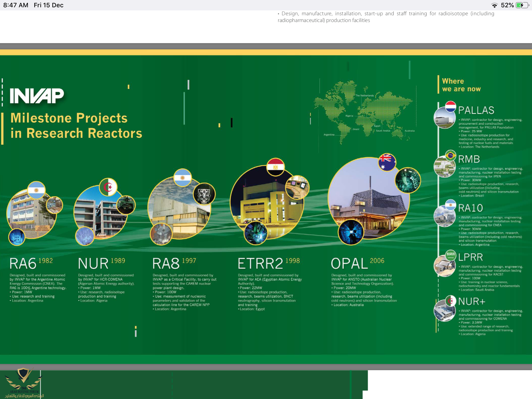Tap the Egyptian flag above ETRR2
The image size is (532, 399).
click(x=275, y=167)
